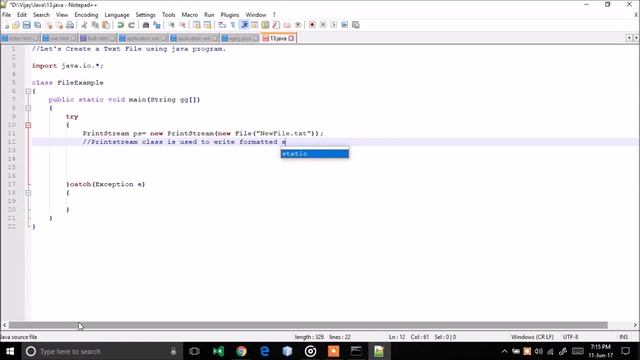This screenshot has width=640, height=360.
Task: Undo the last edit with the Undo icon
Action: click(120, 25)
